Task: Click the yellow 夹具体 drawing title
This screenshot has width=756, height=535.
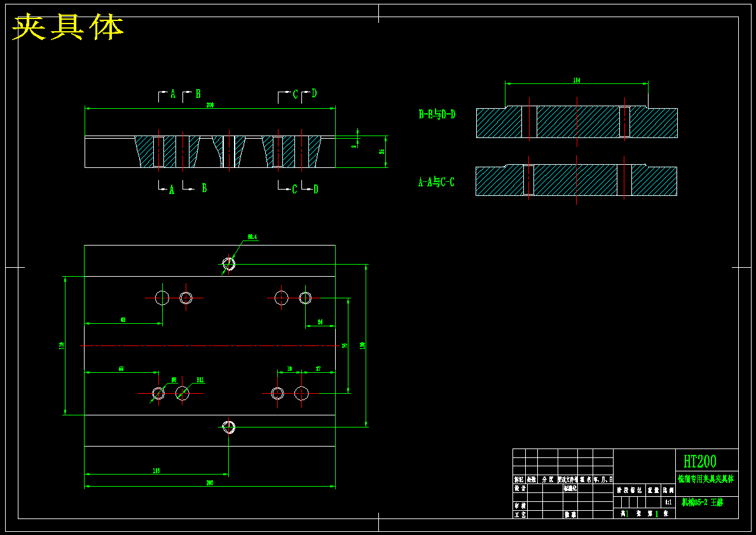Action: (x=67, y=27)
